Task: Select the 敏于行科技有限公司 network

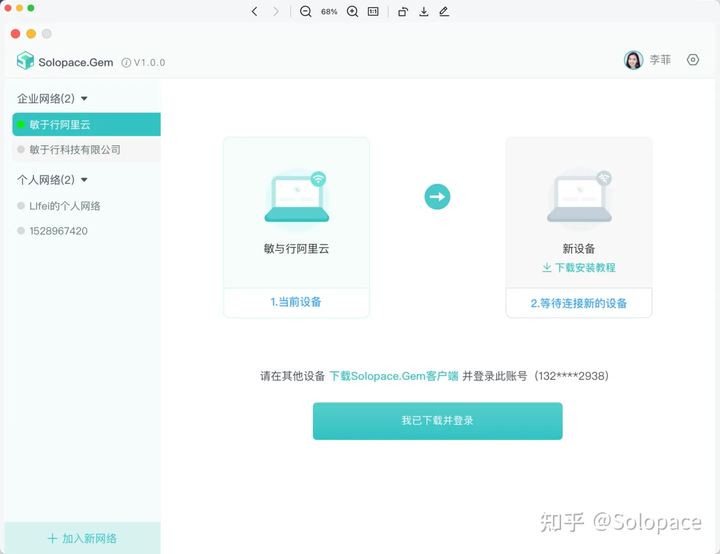Action: tap(86, 149)
